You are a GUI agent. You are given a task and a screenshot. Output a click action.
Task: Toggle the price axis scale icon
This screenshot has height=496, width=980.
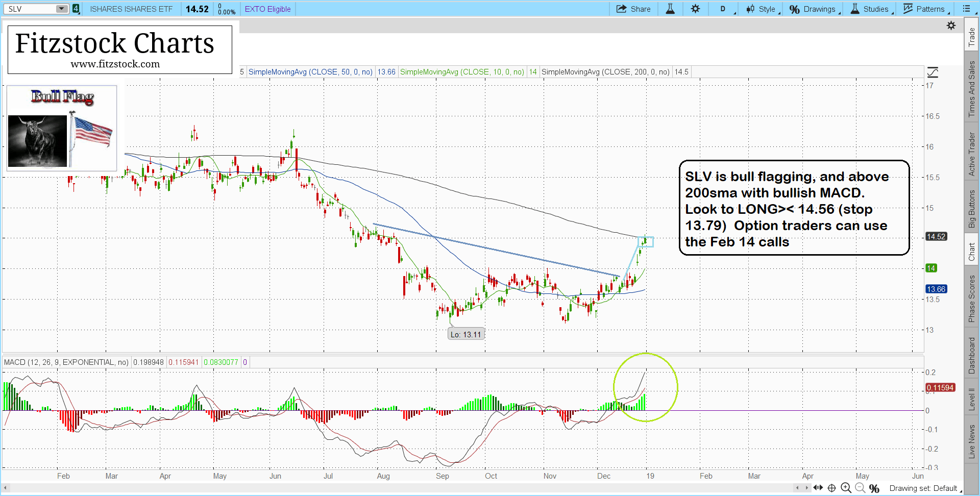click(x=933, y=72)
